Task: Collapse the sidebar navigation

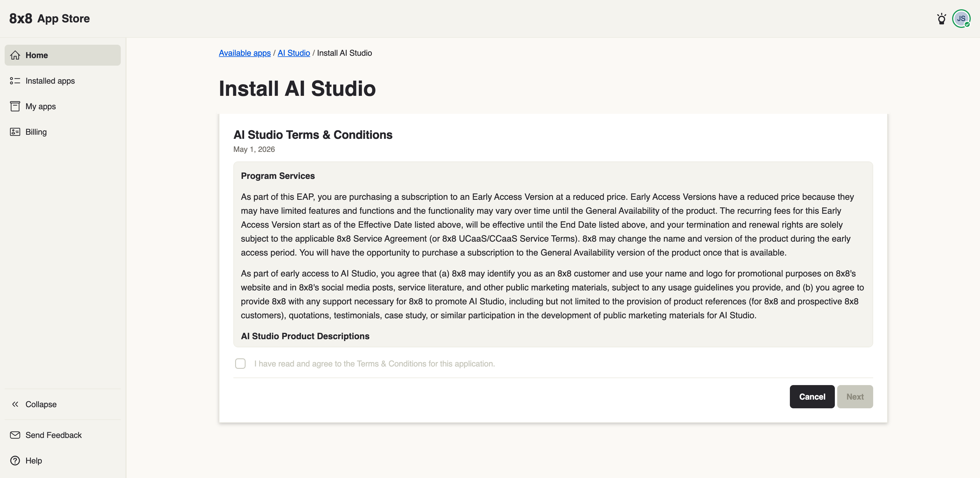Action: tap(63, 404)
